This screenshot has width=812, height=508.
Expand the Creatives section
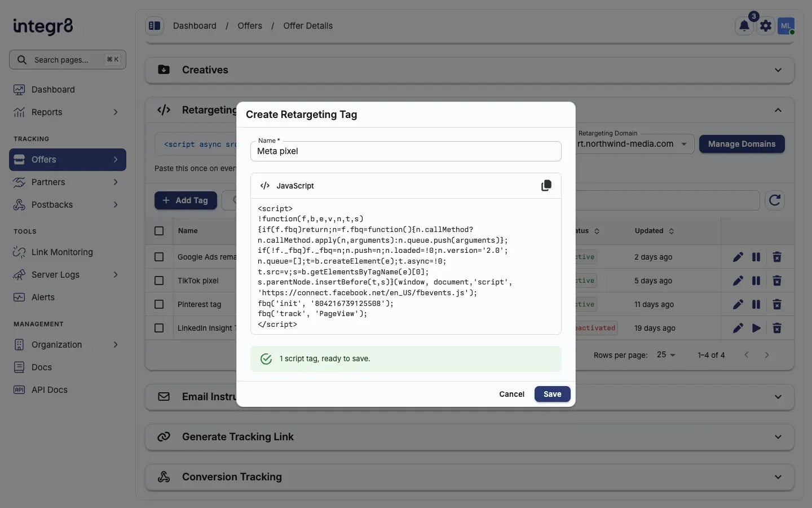tap(470, 70)
